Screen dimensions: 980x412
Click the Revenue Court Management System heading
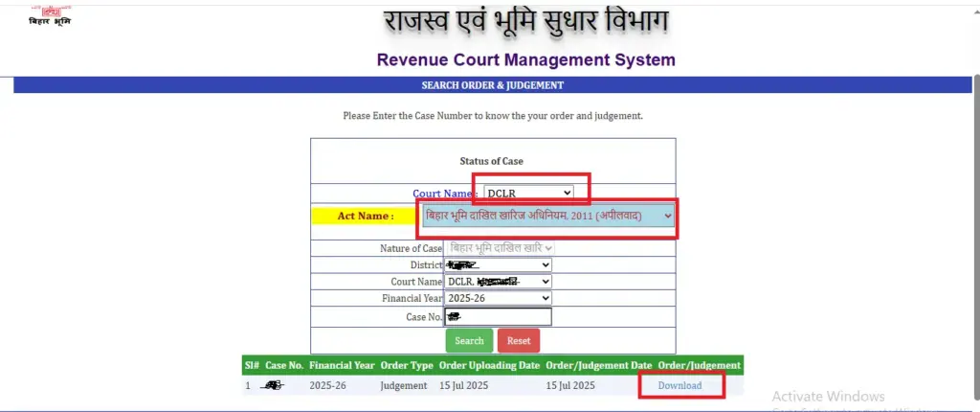(x=525, y=59)
